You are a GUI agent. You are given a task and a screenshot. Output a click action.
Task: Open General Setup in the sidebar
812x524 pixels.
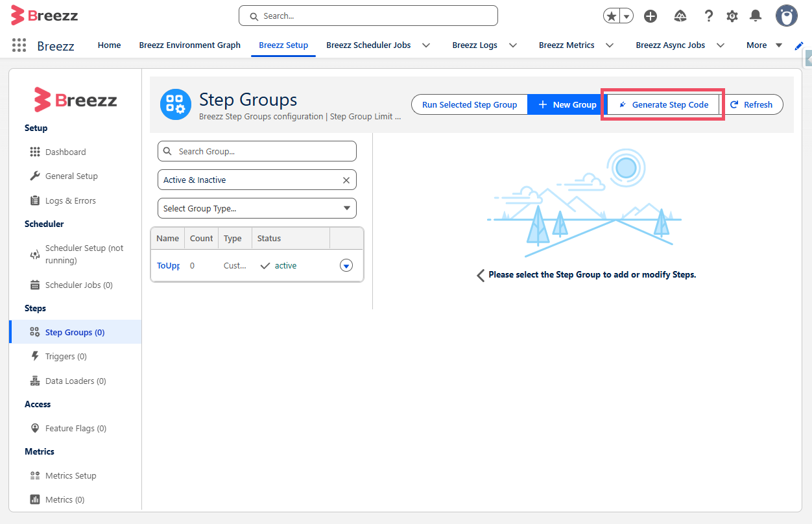71,176
